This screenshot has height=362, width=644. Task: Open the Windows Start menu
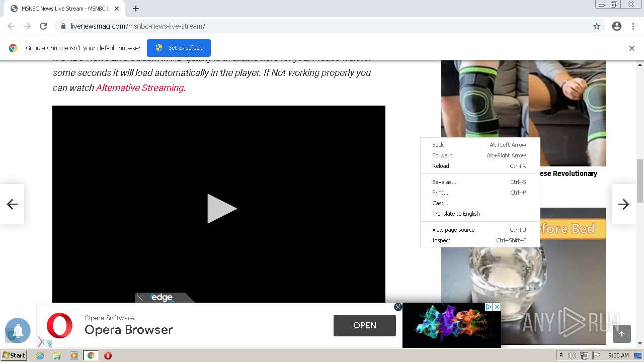[14, 355]
